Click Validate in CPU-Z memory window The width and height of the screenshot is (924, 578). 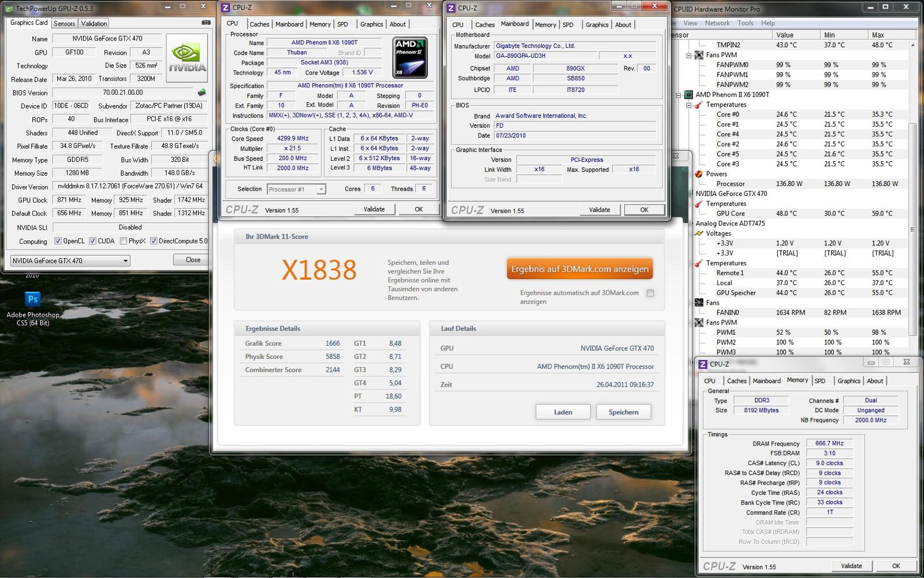tap(851, 566)
